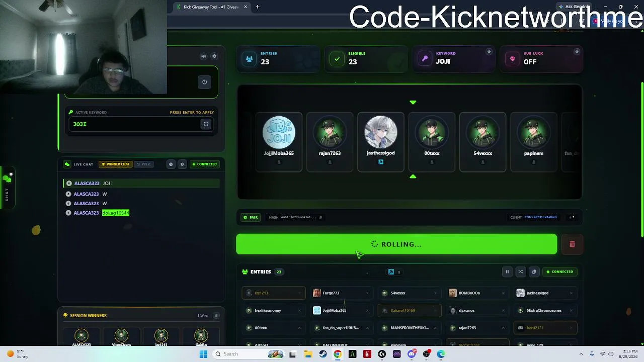Screen dimensions: 644x362
Task: Click the MANSFROMTHEUKI... entry
Action: tap(410, 328)
